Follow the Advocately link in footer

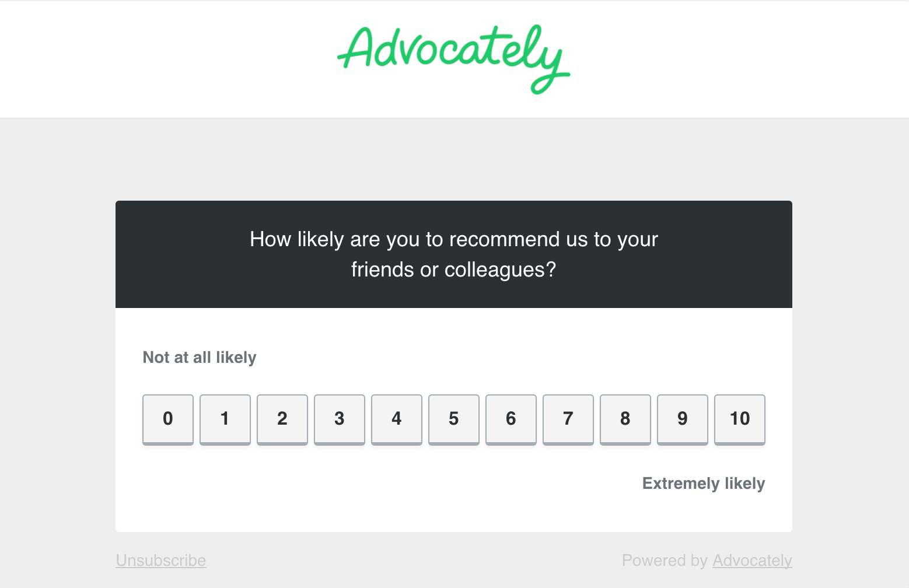pos(752,561)
